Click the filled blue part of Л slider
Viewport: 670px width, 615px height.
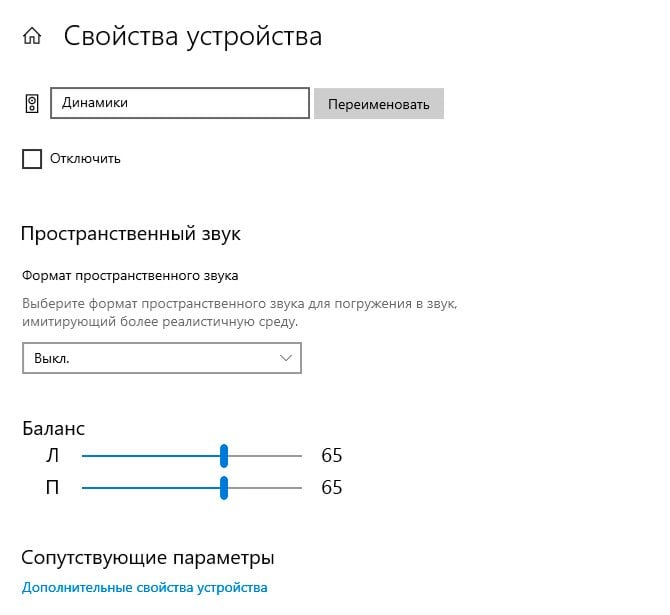coord(151,456)
